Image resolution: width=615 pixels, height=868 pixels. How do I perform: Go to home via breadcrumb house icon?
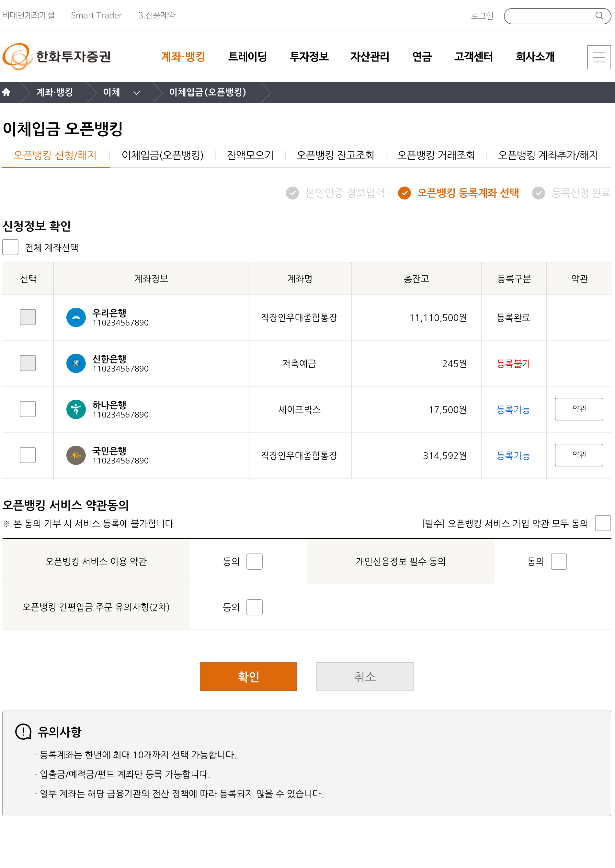[6, 92]
